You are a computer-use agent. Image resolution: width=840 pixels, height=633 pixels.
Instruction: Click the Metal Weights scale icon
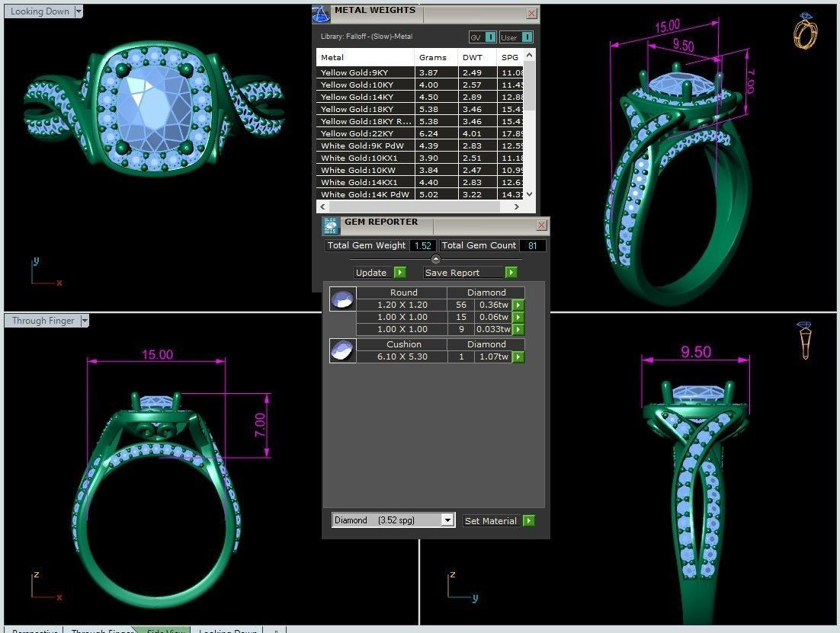321,14
